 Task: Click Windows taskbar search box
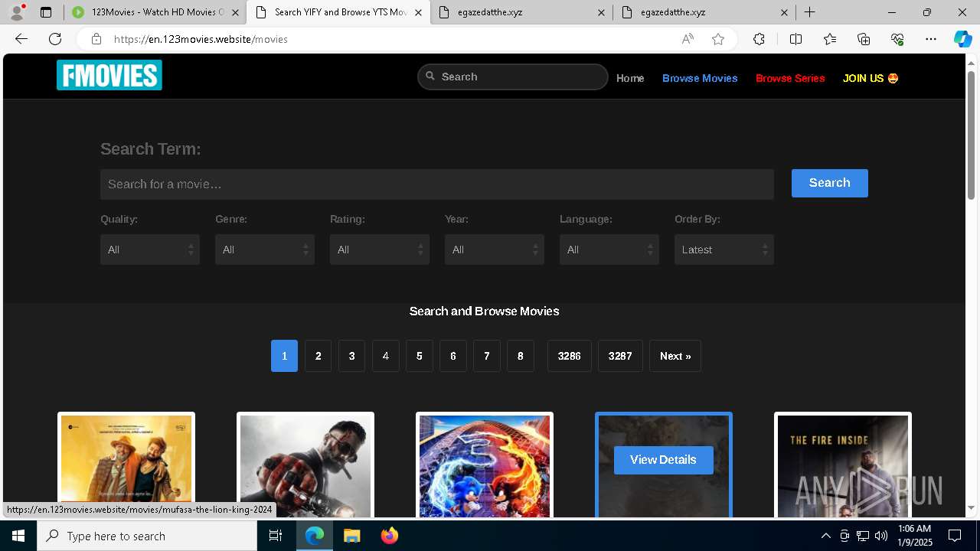(x=147, y=536)
